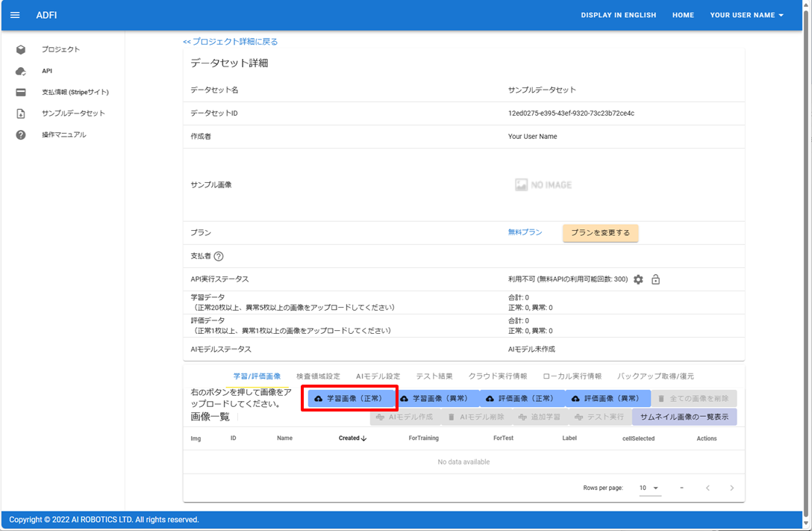812x531 pixels.
Task: Upload 評価画像（正常） button
Action: coord(522,398)
